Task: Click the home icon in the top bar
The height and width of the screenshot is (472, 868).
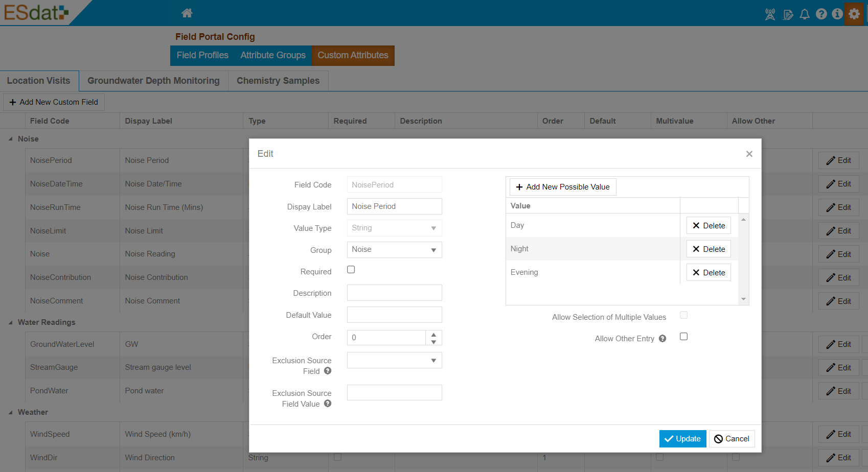Action: [x=187, y=13]
